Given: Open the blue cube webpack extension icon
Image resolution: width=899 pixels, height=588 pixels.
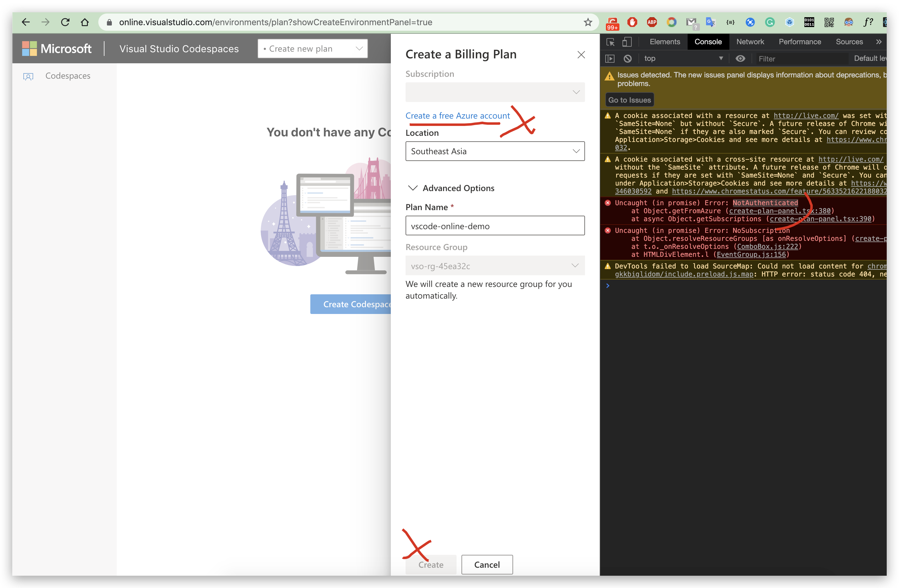Looking at the screenshot, I should (x=789, y=22).
